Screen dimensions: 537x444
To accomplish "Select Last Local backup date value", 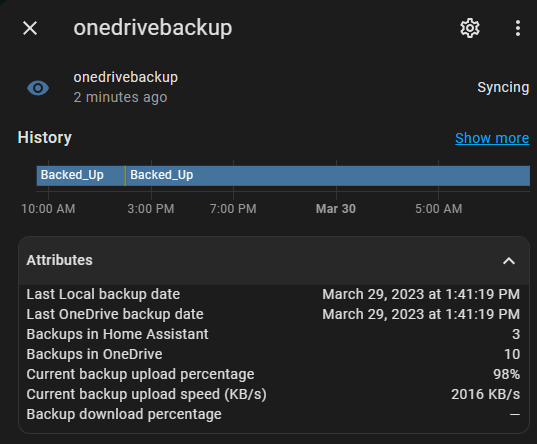I will click(x=421, y=294).
